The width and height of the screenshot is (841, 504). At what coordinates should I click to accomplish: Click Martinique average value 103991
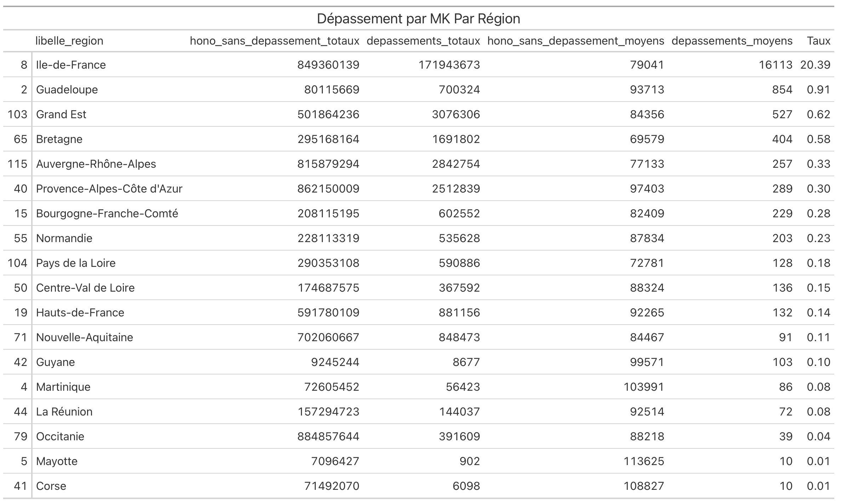click(x=643, y=387)
